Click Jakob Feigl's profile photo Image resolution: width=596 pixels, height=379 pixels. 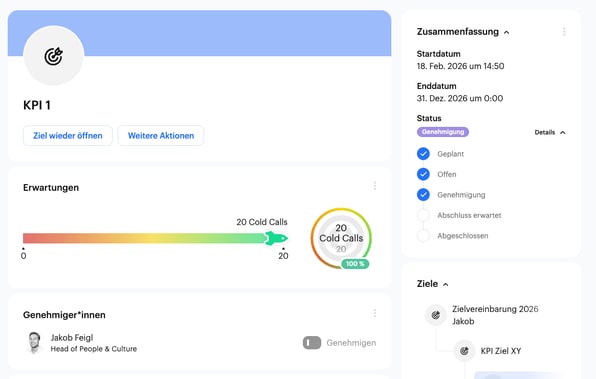[34, 342]
